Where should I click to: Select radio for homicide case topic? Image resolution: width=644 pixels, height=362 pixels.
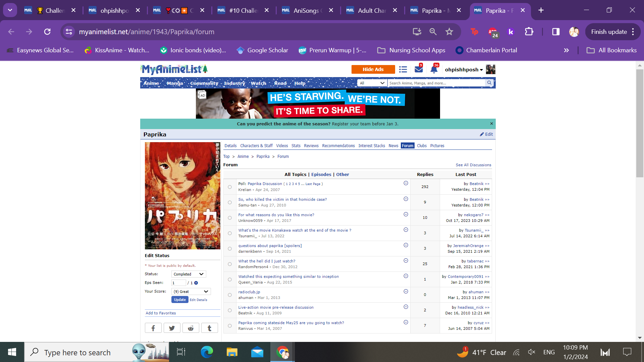tap(230, 202)
